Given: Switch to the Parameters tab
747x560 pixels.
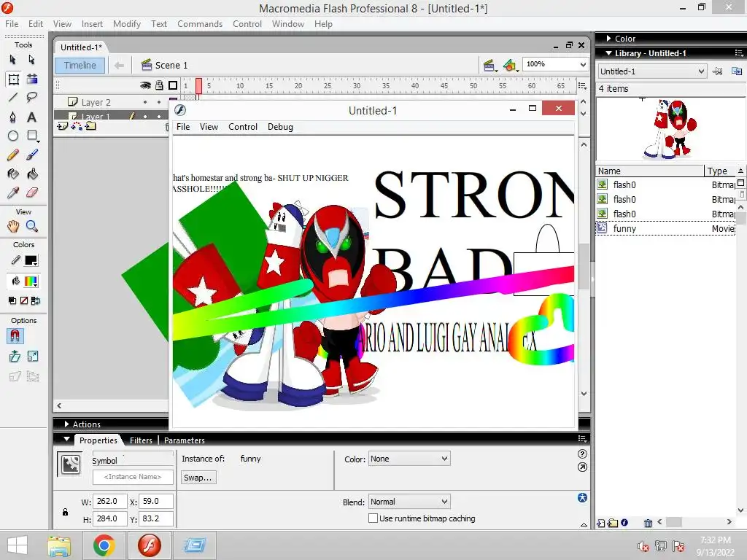Looking at the screenshot, I should [x=185, y=440].
